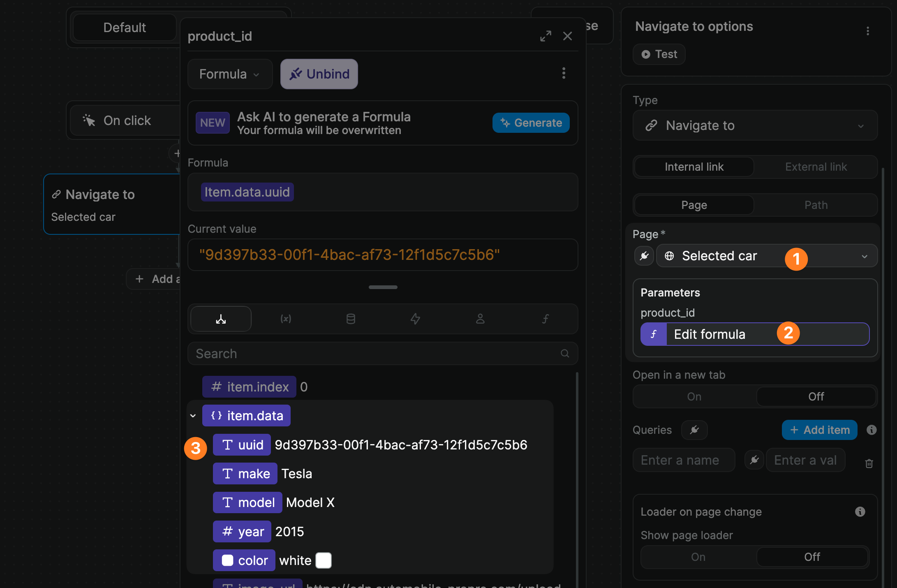Toggle Loader on page change On
Screen dimensions: 897x588
(698, 557)
